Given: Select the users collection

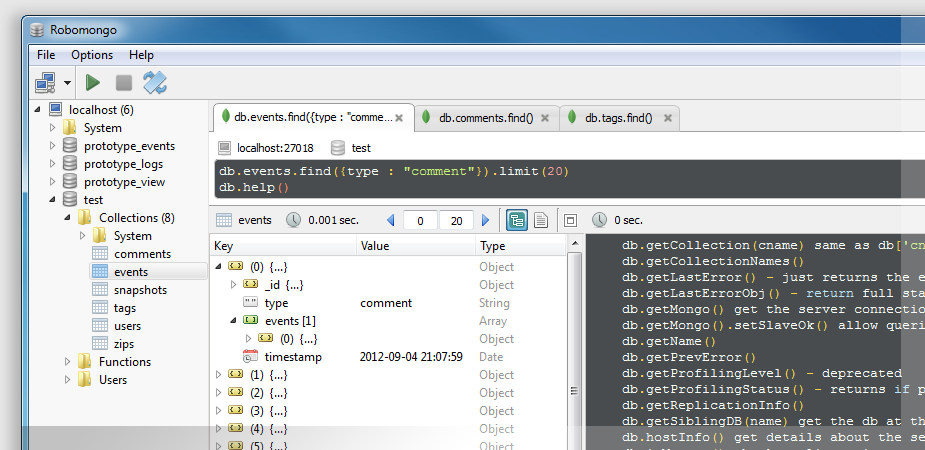Looking at the screenshot, I should (x=127, y=326).
